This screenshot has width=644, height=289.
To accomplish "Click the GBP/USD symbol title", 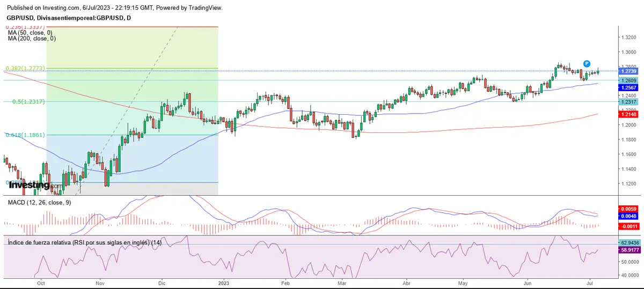I will (69, 18).
